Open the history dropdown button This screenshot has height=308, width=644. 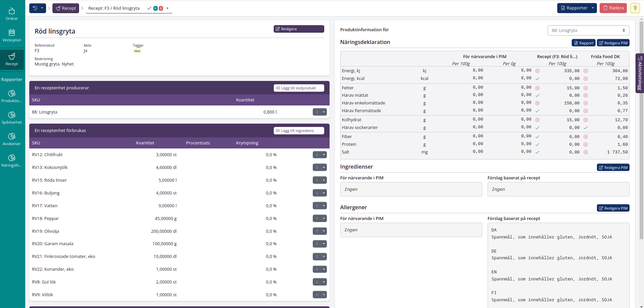coord(38,8)
